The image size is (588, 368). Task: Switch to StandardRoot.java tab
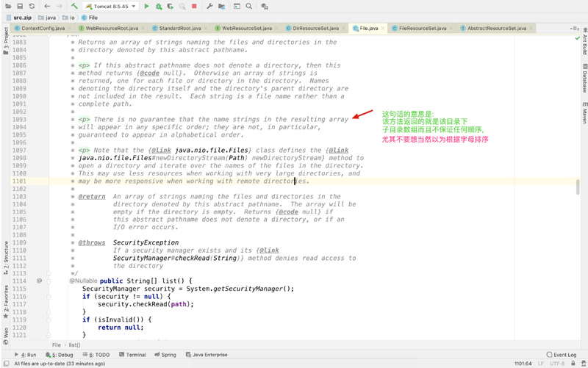click(x=180, y=28)
